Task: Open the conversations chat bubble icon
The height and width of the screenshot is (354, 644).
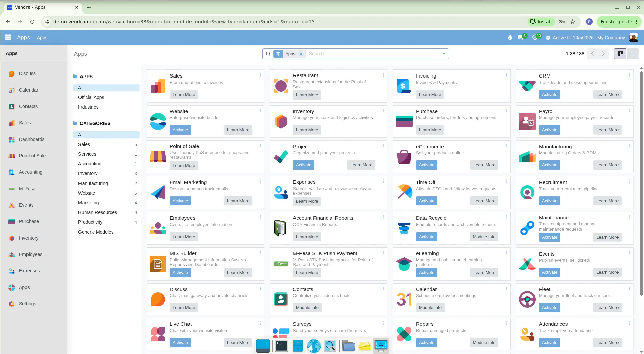Action: 521,37
